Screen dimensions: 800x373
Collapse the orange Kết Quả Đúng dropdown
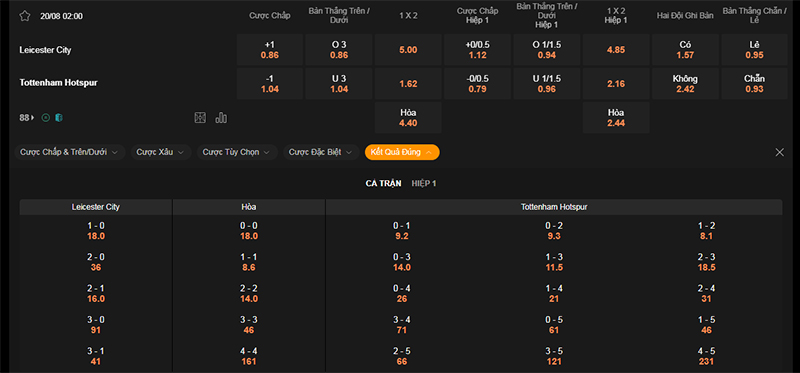point(402,152)
